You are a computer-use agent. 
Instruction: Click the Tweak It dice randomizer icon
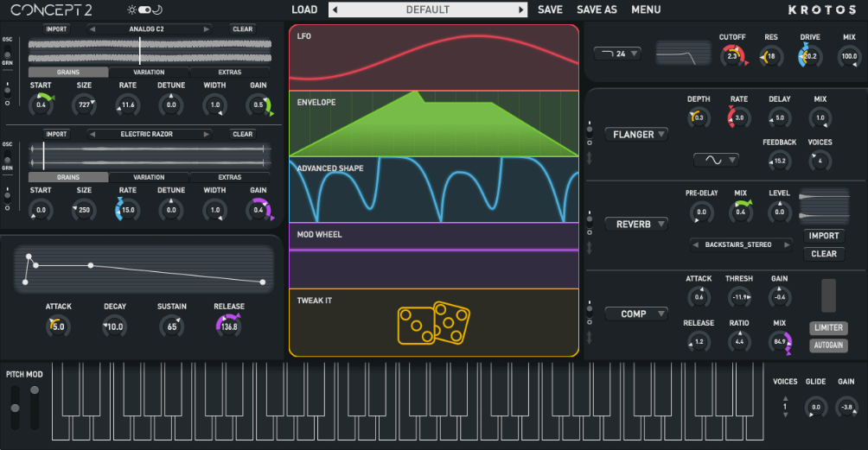[432, 325]
